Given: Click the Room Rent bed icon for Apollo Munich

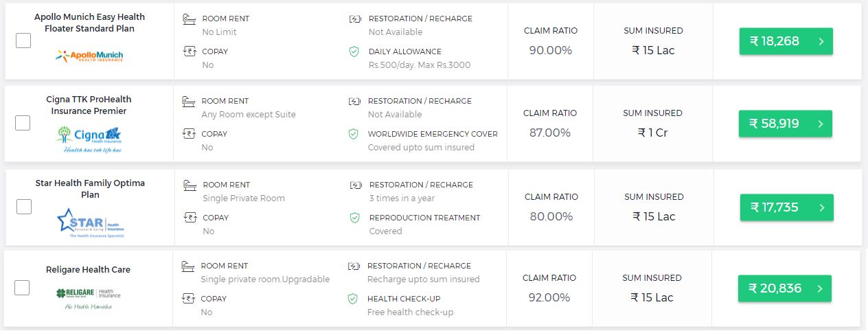Looking at the screenshot, I should [190, 19].
